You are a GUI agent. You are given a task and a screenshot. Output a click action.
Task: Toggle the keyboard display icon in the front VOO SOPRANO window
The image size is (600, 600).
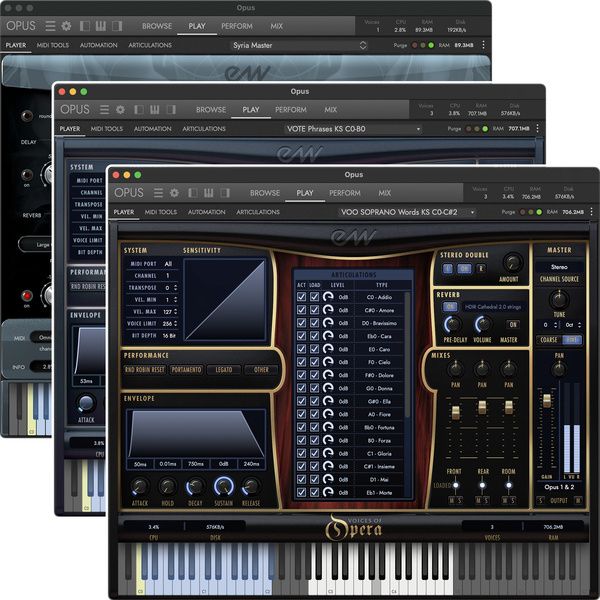click(x=209, y=193)
